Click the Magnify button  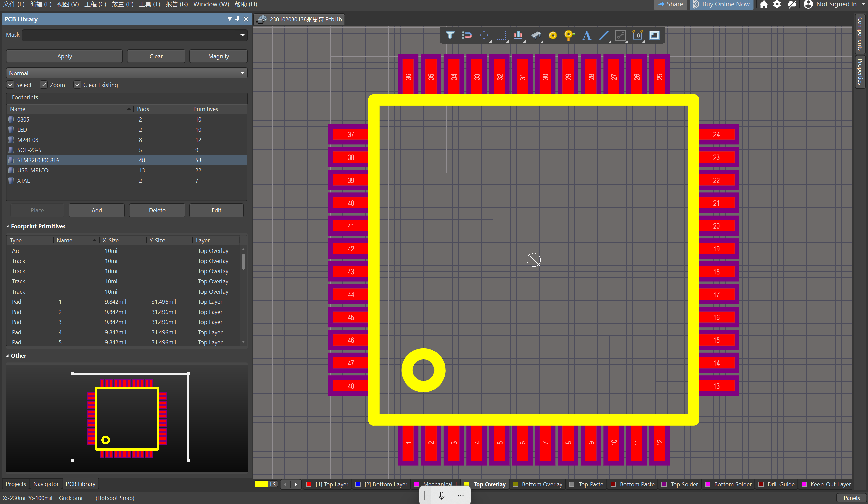pyautogui.click(x=218, y=56)
